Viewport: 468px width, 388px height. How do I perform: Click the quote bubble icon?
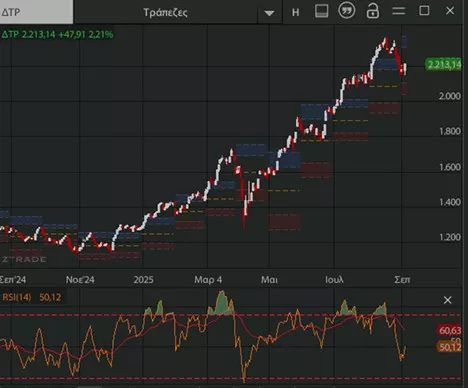(x=347, y=11)
